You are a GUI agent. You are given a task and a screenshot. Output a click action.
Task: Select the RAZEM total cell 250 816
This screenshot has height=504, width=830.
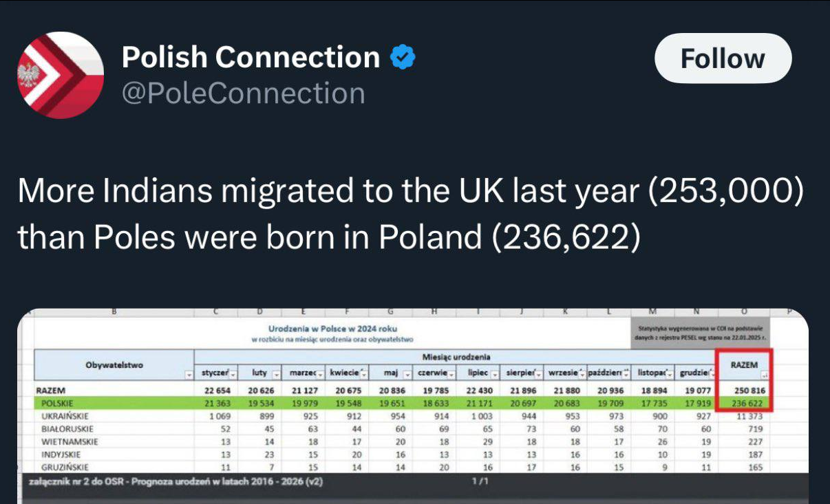coord(744,391)
